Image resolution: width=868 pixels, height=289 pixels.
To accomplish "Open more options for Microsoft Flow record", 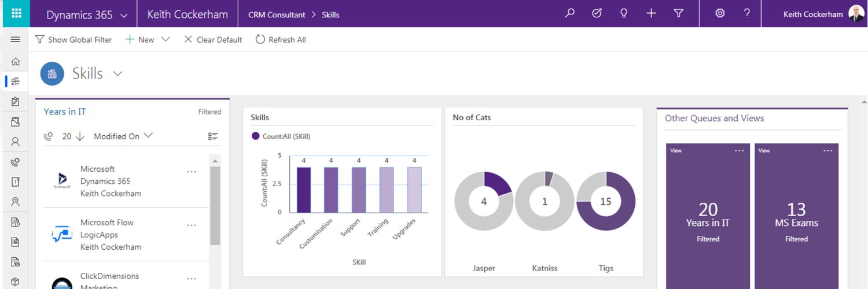I will click(192, 226).
